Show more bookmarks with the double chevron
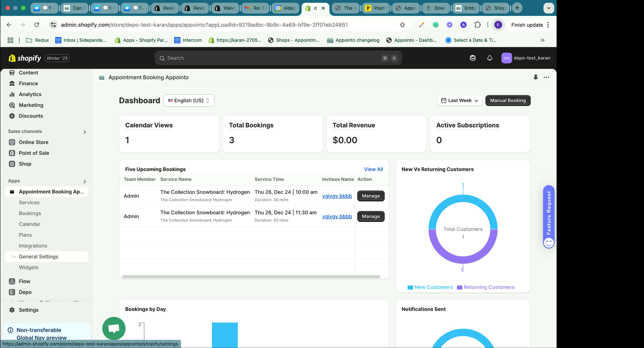 (x=543, y=40)
